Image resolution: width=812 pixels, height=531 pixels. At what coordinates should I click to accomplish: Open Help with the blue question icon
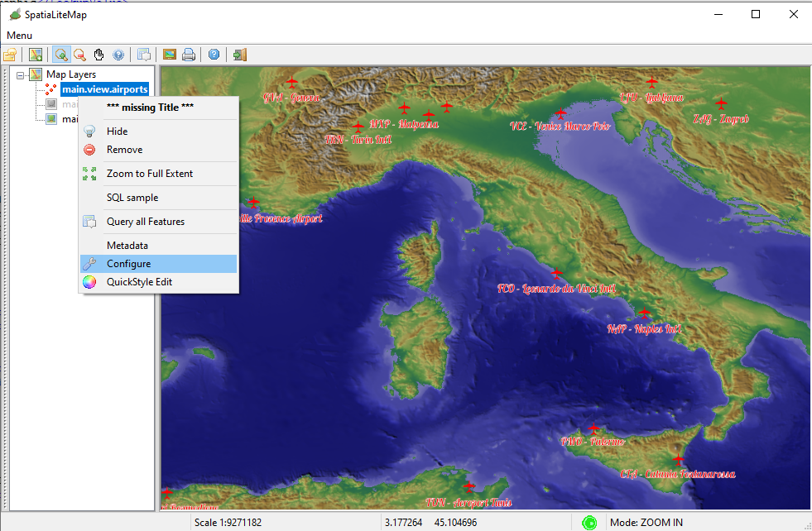(x=214, y=55)
